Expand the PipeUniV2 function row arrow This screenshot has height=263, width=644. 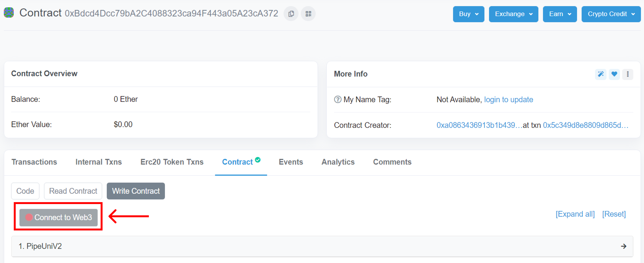[624, 246]
